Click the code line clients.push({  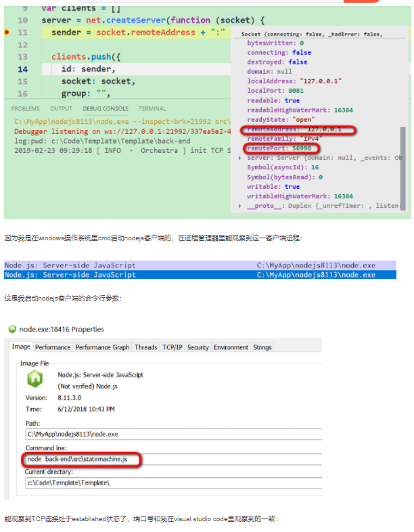[x=86, y=57]
